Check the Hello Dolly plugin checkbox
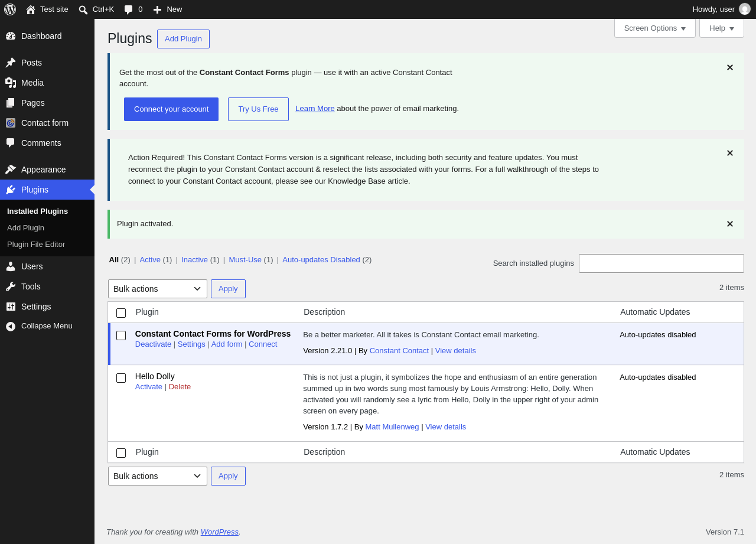Screen dimensions: 756x544 121,378
